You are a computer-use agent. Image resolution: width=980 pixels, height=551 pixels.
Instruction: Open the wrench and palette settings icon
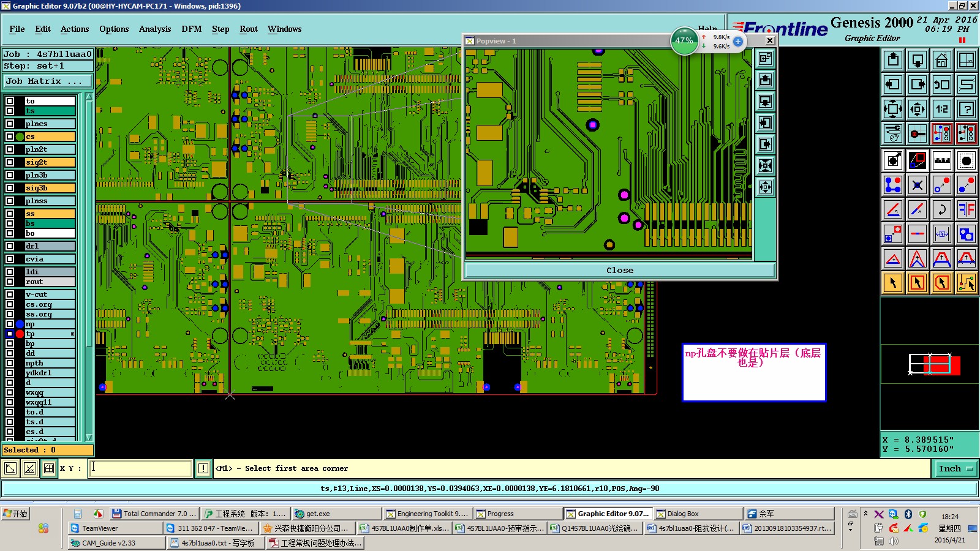click(x=893, y=133)
